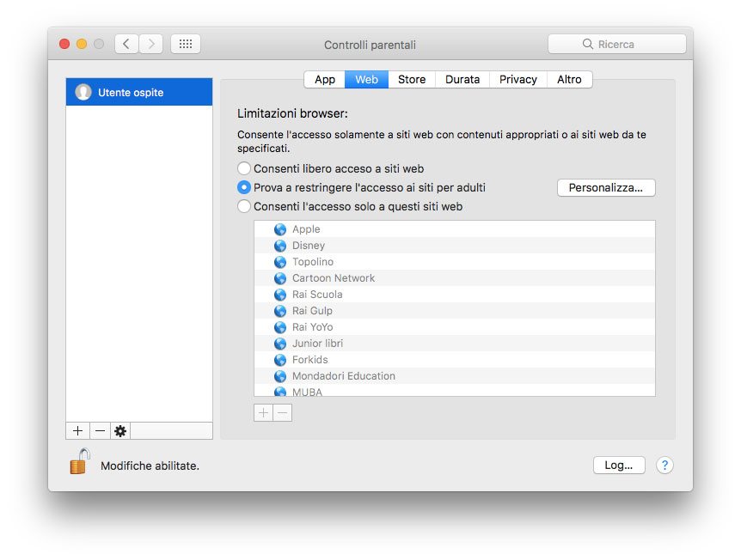This screenshot has height=560, width=741.
Task: Select the Junior libri label
Action: pyautogui.click(x=317, y=344)
